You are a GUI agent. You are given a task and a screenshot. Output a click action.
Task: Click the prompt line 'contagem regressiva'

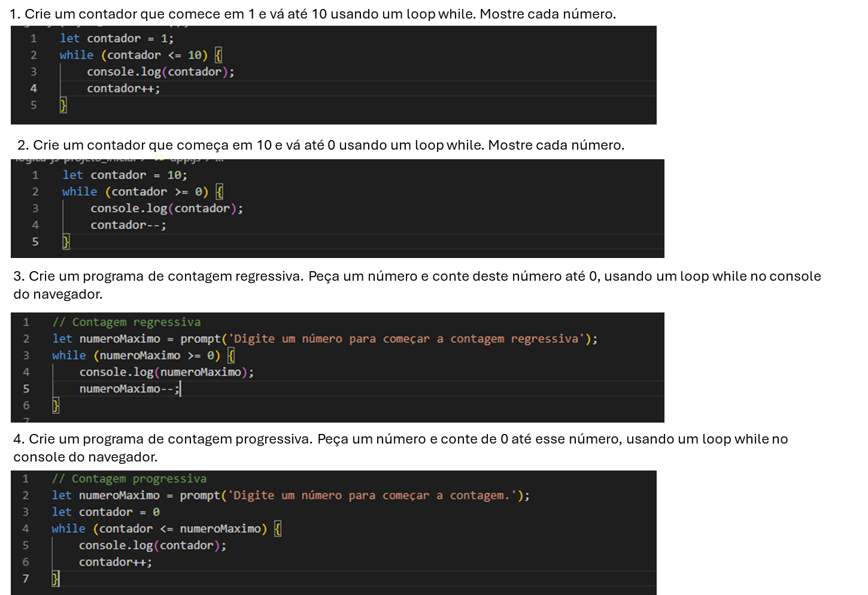click(x=325, y=339)
